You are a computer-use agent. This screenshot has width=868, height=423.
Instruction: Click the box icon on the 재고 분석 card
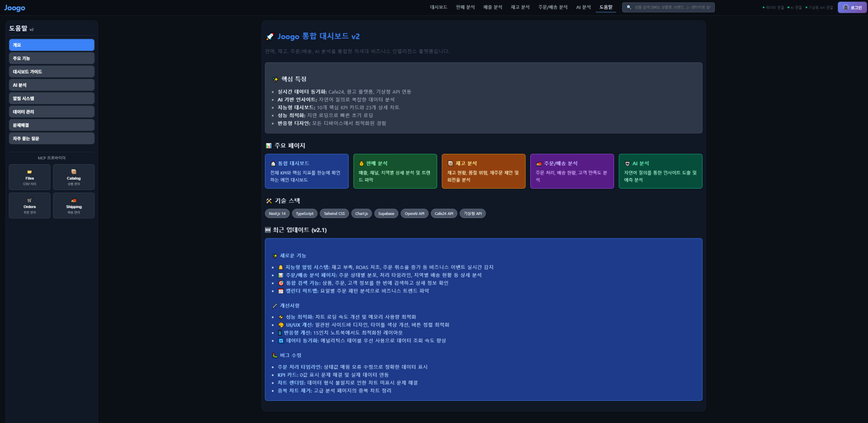click(x=450, y=163)
